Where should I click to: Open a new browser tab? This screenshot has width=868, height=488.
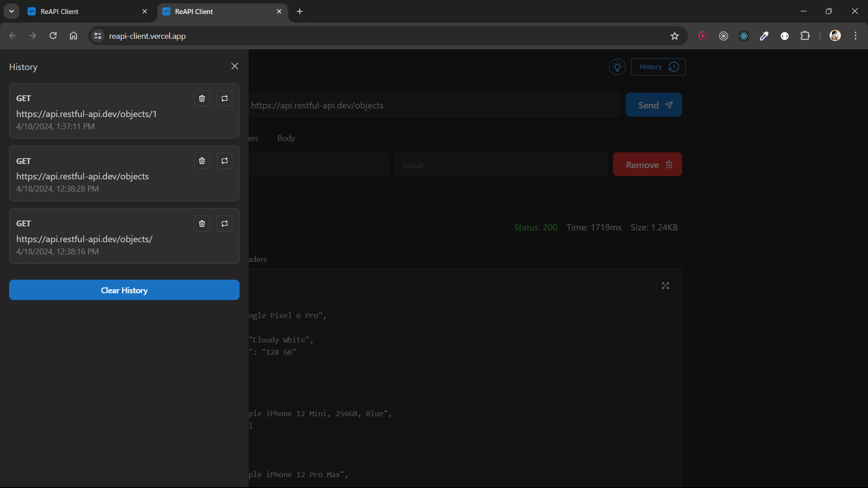pyautogui.click(x=300, y=11)
